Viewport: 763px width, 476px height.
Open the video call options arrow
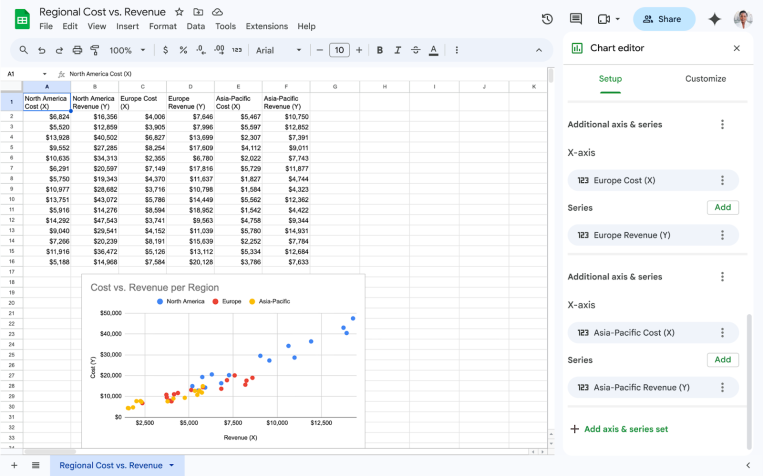618,19
